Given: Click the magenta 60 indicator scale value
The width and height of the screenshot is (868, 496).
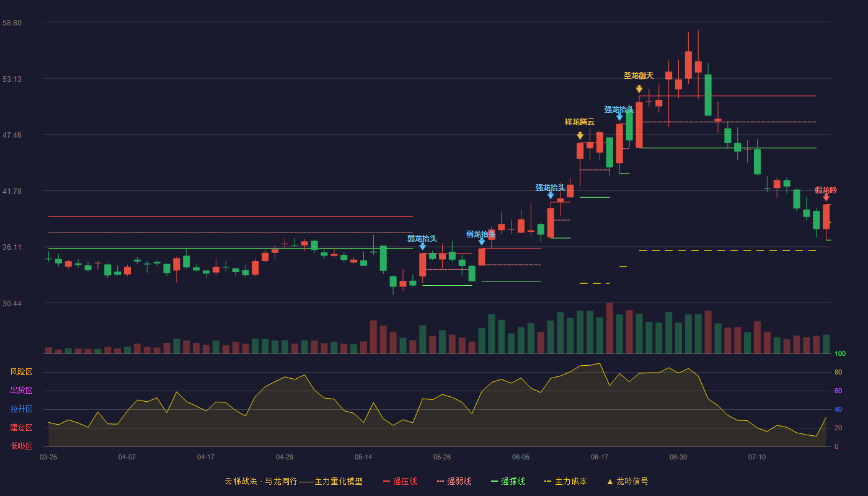Looking at the screenshot, I should click(x=838, y=391).
